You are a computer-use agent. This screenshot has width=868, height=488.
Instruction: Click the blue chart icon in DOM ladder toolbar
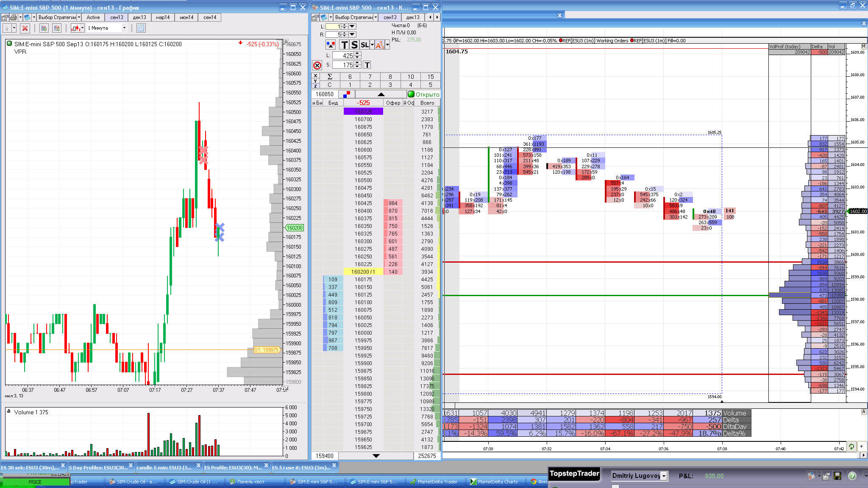click(x=324, y=17)
